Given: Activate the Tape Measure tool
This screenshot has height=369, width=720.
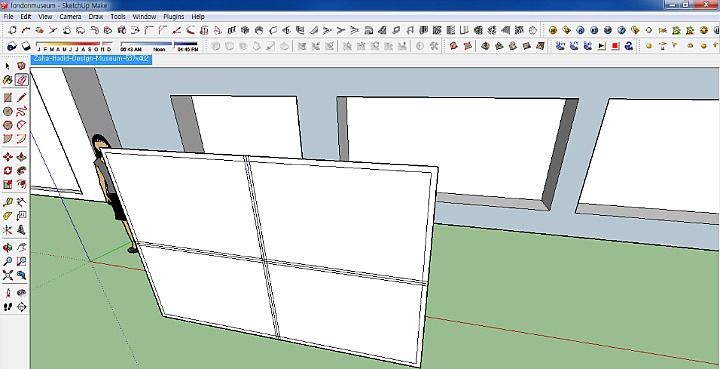Looking at the screenshot, I should click(x=8, y=202).
